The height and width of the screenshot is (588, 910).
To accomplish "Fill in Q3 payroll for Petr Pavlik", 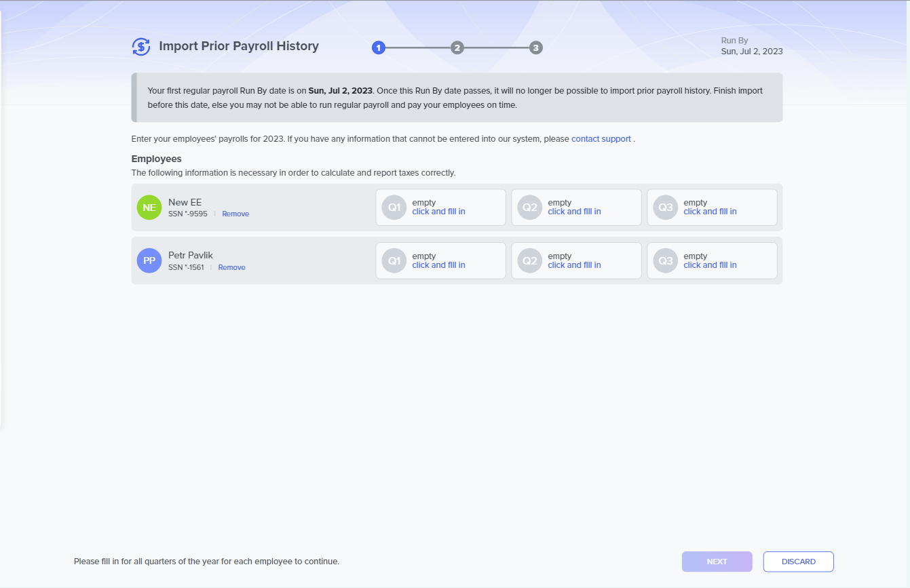I will point(710,265).
